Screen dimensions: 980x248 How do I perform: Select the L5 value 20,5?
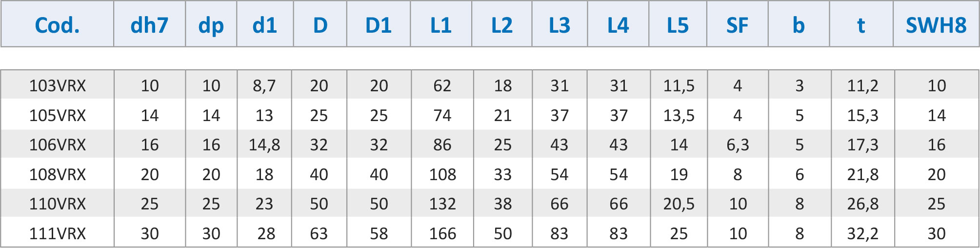[679, 204]
